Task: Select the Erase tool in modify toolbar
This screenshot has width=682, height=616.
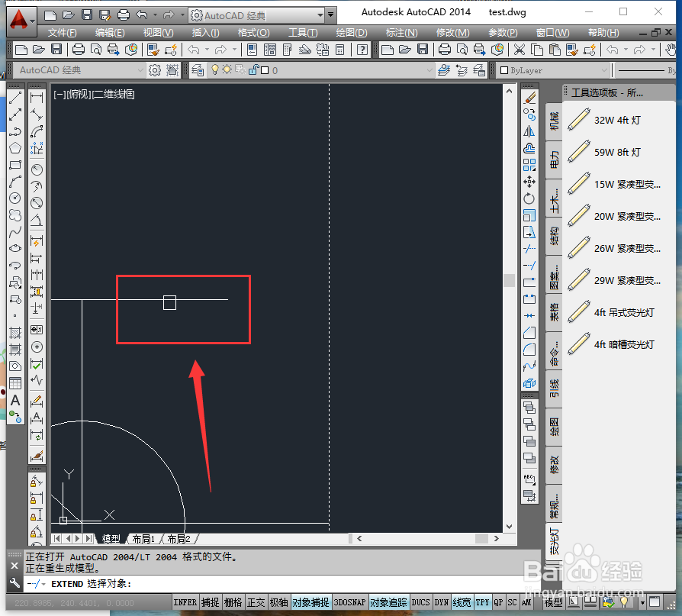Action: click(529, 98)
